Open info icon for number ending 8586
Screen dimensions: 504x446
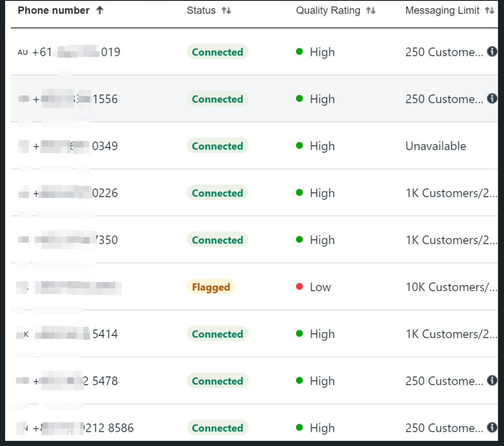(x=492, y=428)
